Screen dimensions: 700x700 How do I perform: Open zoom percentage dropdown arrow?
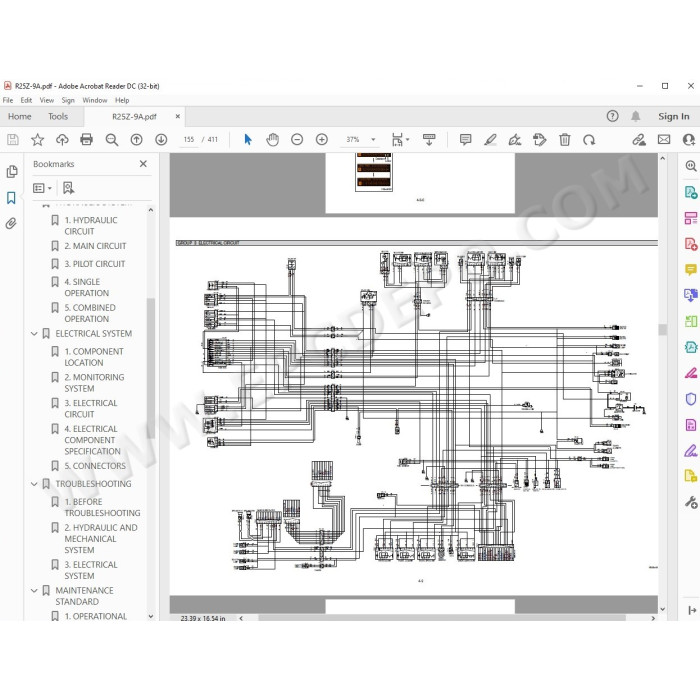pyautogui.click(x=373, y=140)
